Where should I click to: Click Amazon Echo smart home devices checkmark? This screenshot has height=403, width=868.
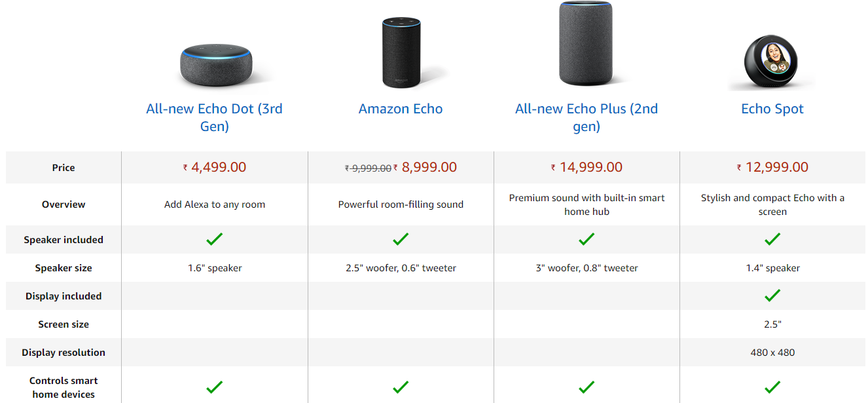(401, 387)
